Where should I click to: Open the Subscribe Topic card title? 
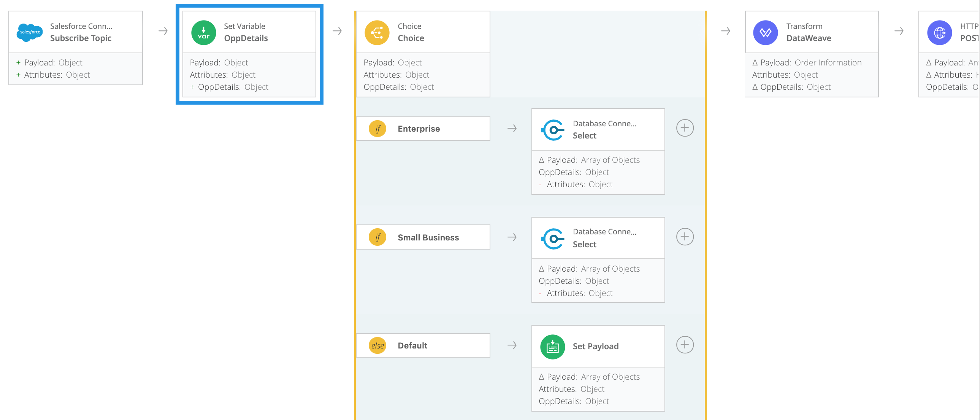point(81,38)
